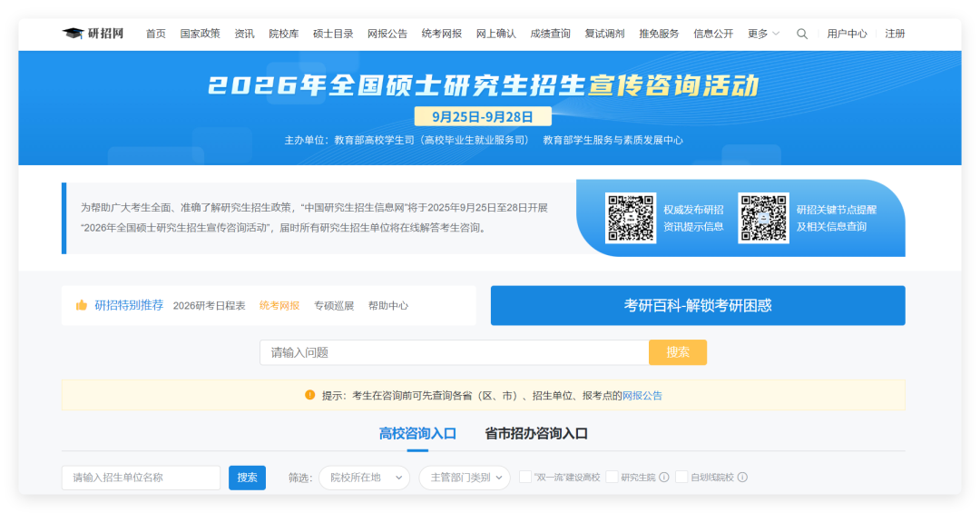
Task: Open 国家政策 in the navigation bar
Action: coord(200,34)
